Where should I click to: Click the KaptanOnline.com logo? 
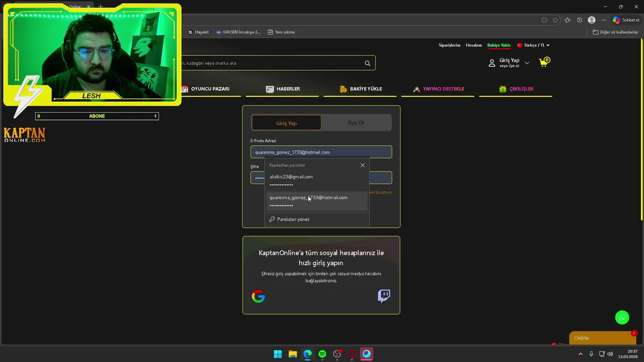coord(25,135)
